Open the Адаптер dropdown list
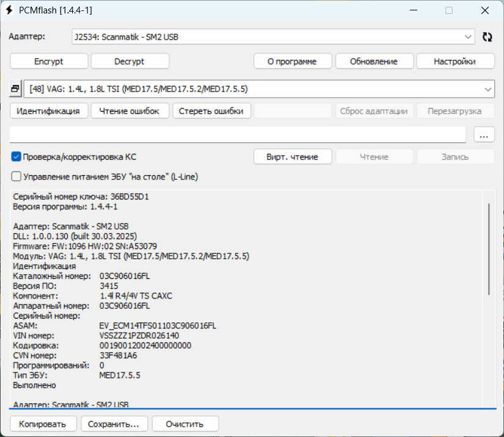 tap(468, 37)
